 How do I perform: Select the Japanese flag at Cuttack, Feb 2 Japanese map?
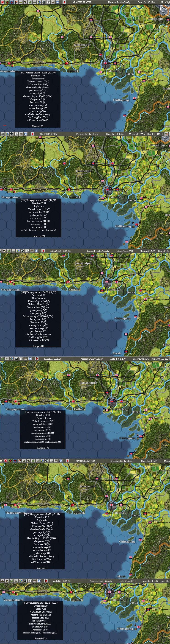[x=73, y=505]
